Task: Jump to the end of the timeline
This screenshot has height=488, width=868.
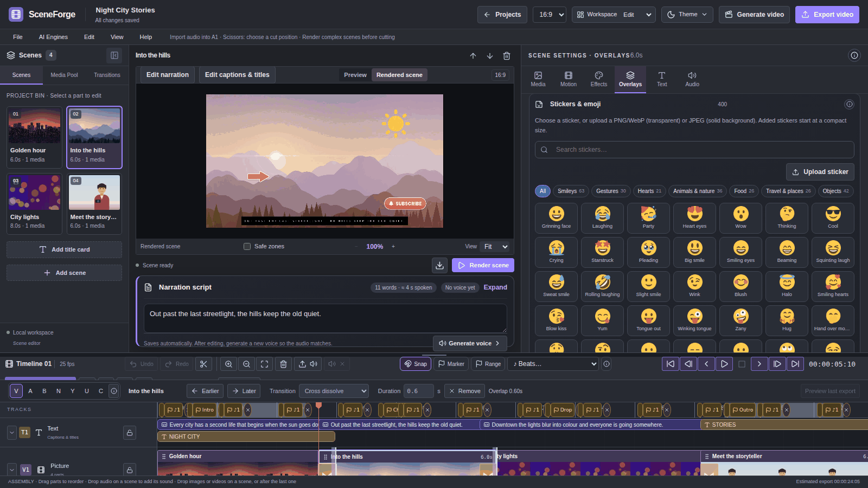Action: point(795,364)
